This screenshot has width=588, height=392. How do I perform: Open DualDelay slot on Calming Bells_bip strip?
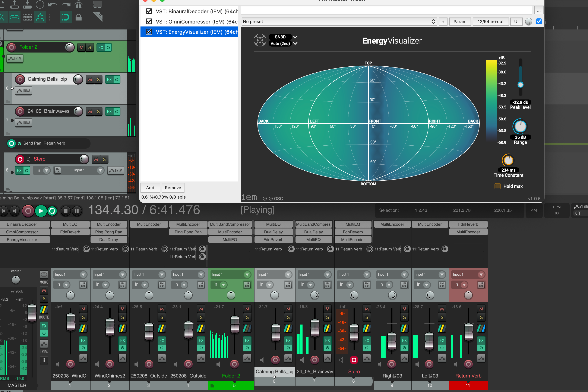click(x=273, y=232)
